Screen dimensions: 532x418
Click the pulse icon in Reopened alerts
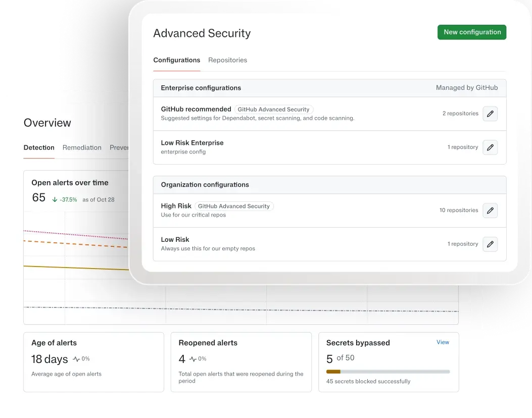[193, 359]
